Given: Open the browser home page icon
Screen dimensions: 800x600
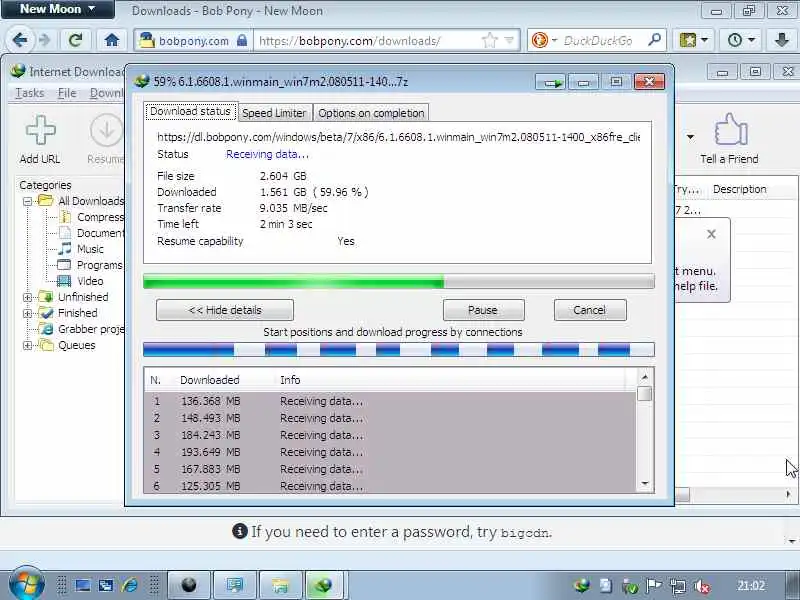Looking at the screenshot, I should pyautogui.click(x=112, y=40).
